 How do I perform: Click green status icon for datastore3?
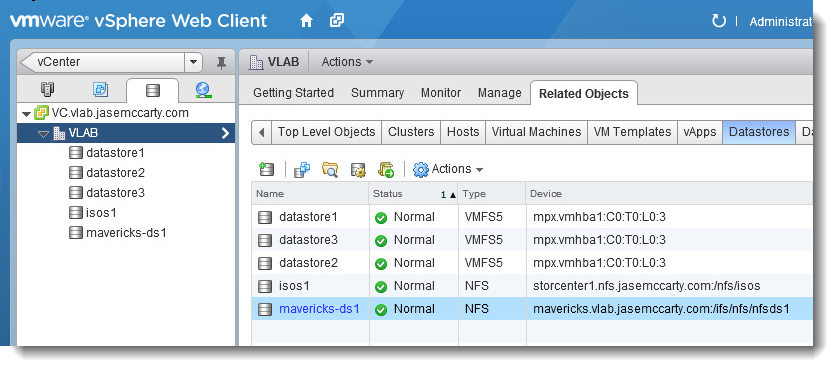click(381, 241)
